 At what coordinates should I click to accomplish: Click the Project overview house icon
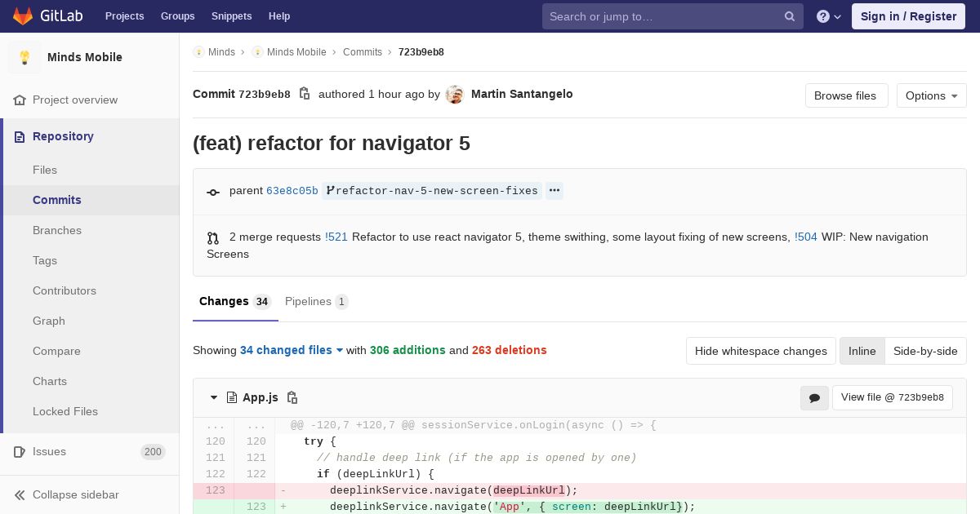click(x=20, y=100)
